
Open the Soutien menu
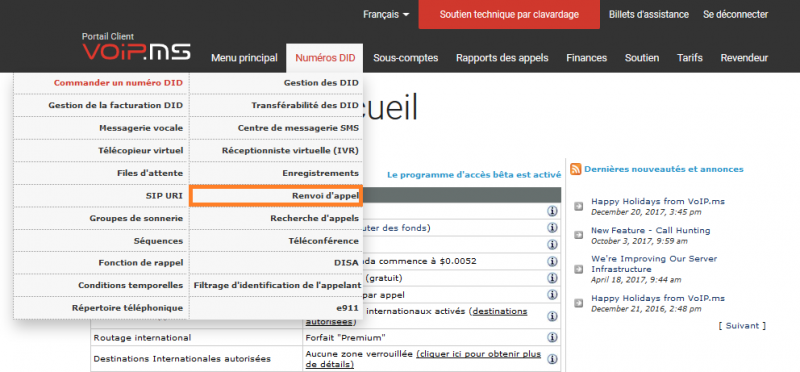[642, 58]
